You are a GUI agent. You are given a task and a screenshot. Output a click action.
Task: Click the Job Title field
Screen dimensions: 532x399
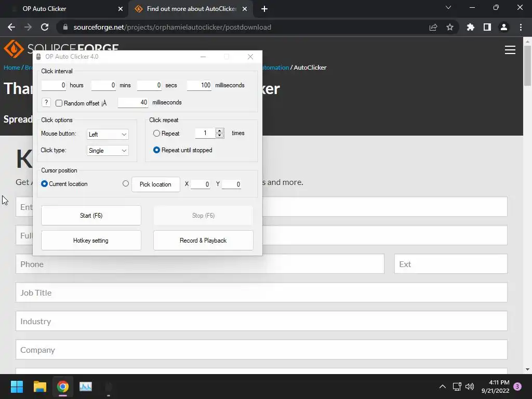[261, 292]
